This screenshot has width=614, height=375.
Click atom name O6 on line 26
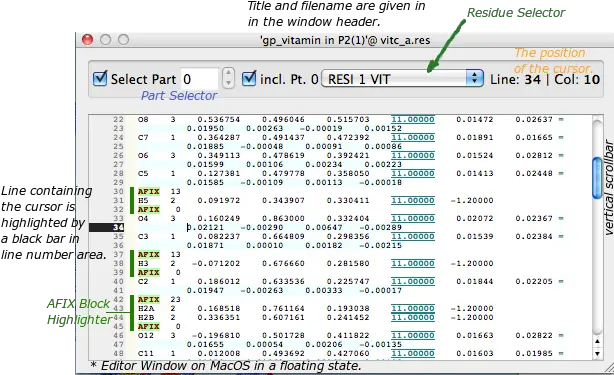coord(143,155)
